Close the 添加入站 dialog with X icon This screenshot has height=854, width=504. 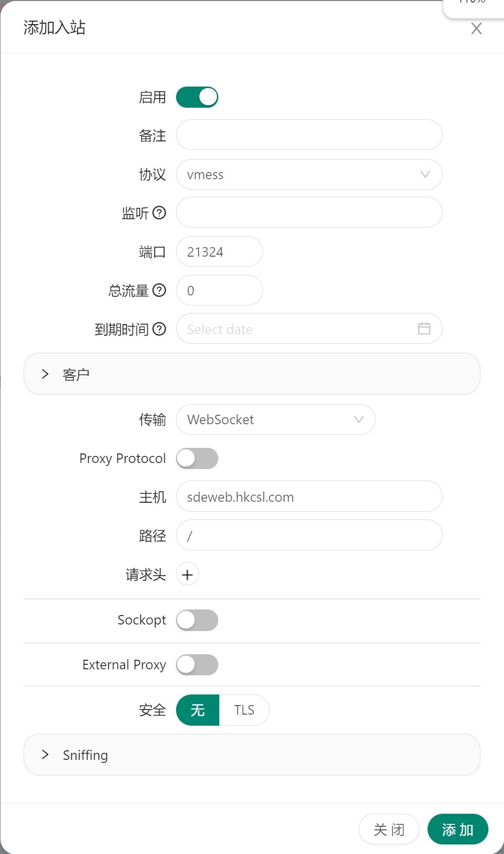click(x=476, y=29)
